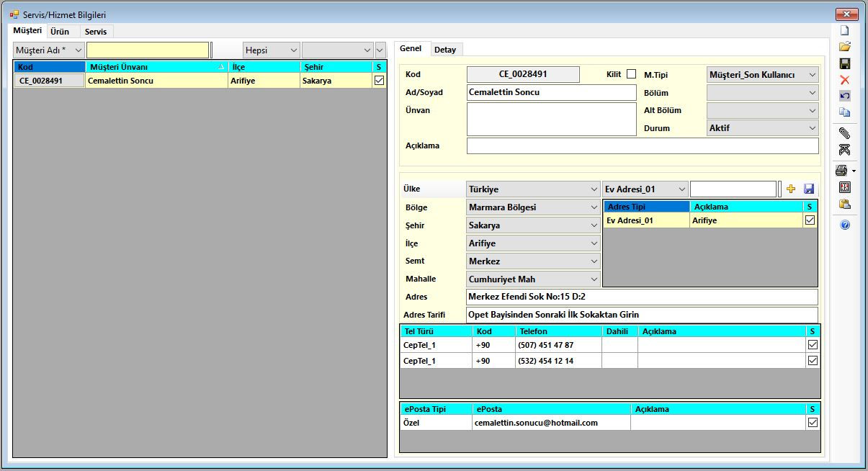Create a new record with the blank page icon
Image resolution: width=868 pixels, height=471 pixels.
click(x=845, y=31)
